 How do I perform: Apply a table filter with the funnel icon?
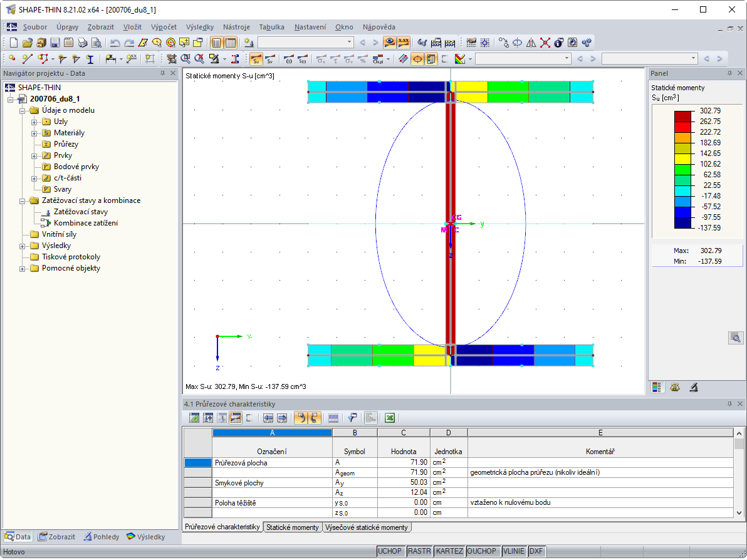tap(352, 418)
